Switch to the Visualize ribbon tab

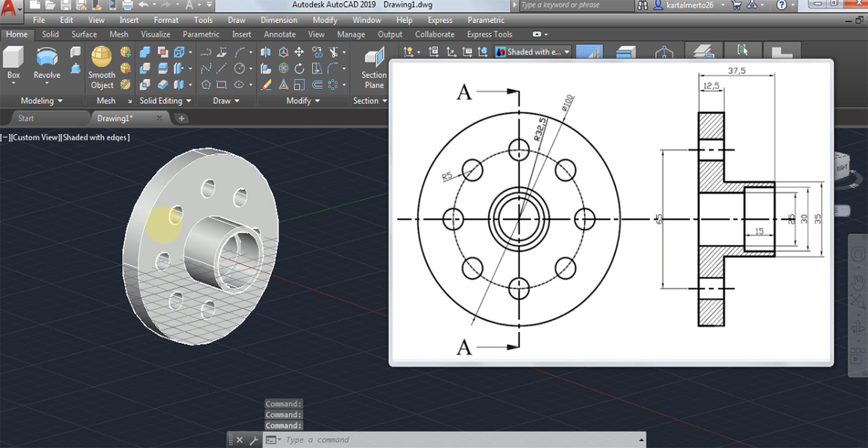click(156, 35)
